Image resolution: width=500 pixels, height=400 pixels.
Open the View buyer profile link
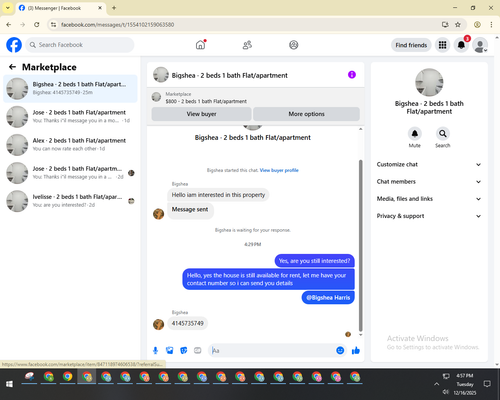tap(279, 170)
